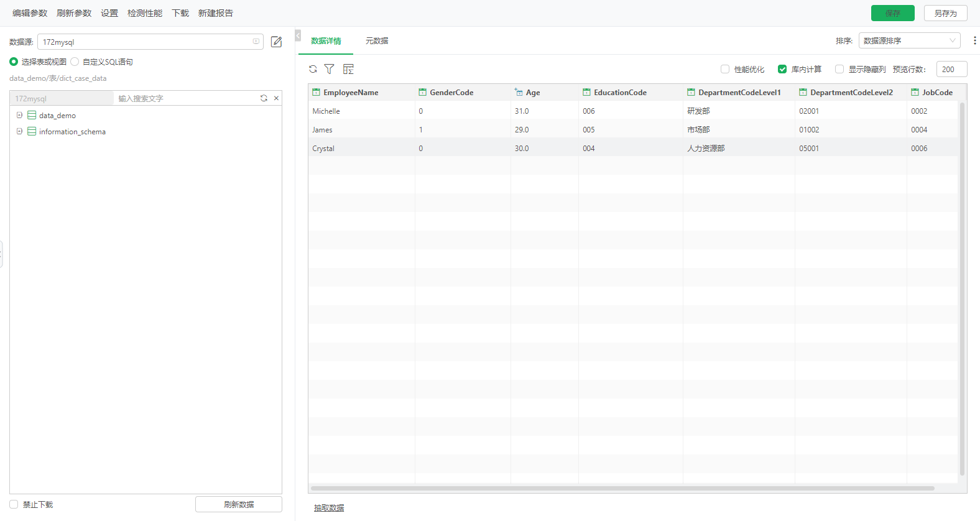This screenshot has width=980, height=521.
Task: Open the 检测性能 menu item
Action: (x=145, y=13)
